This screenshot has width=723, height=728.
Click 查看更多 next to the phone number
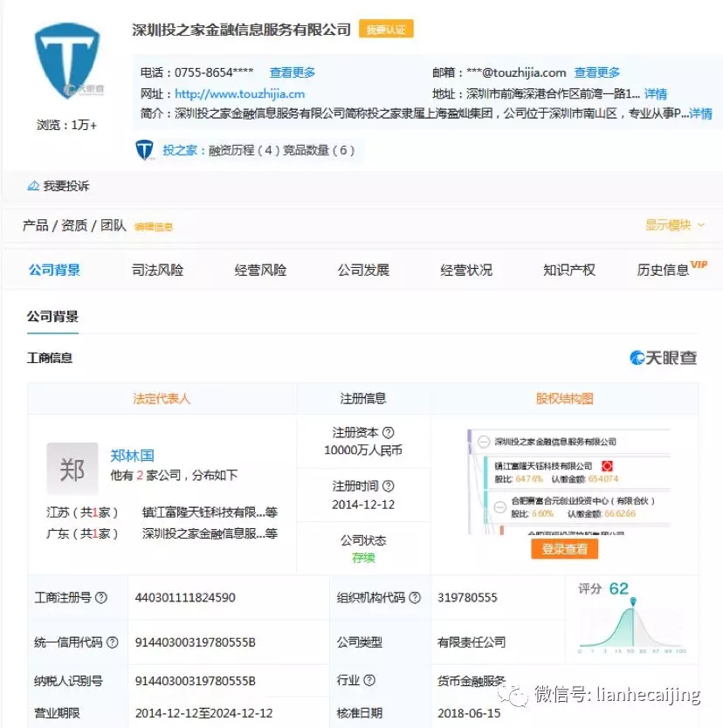292,72
